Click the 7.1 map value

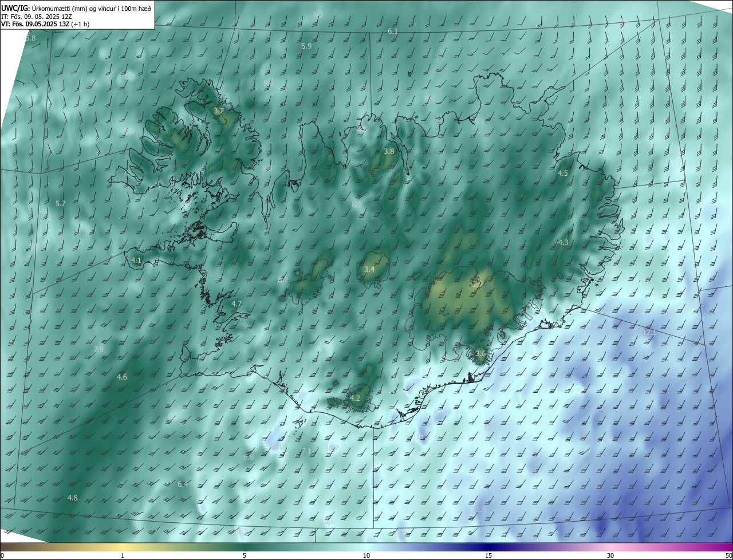tap(306, 451)
